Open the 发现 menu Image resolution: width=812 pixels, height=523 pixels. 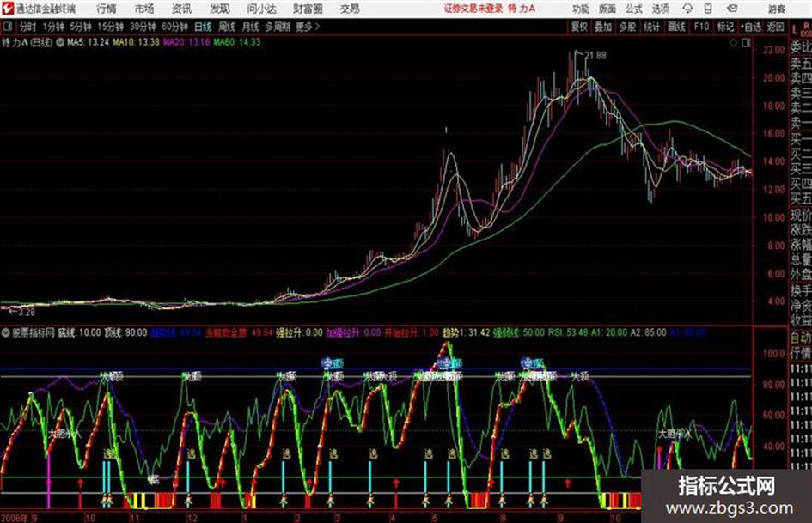[220, 9]
